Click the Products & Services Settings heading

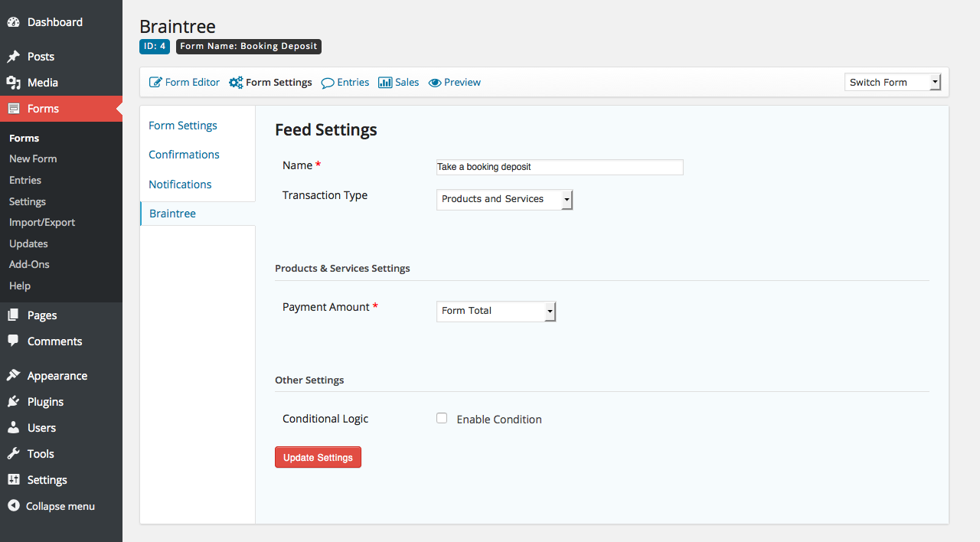[342, 269]
